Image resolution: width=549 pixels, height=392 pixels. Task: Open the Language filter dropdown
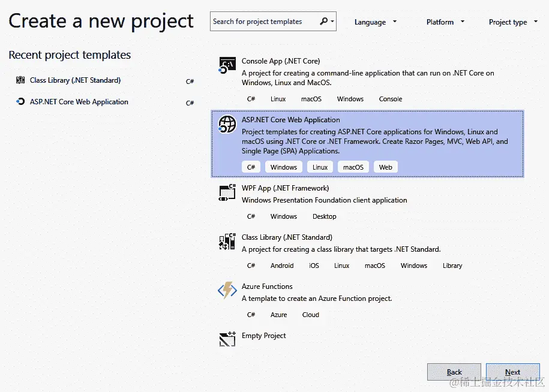pos(375,22)
